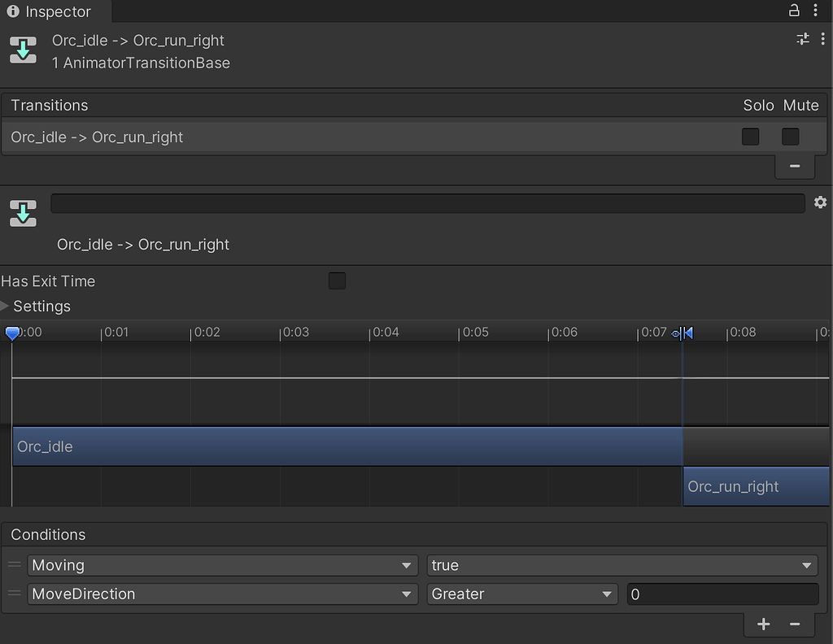Screen dimensions: 833x644
Task: Click the lower AnimatorTransitionBase icon
Action: coord(22,214)
